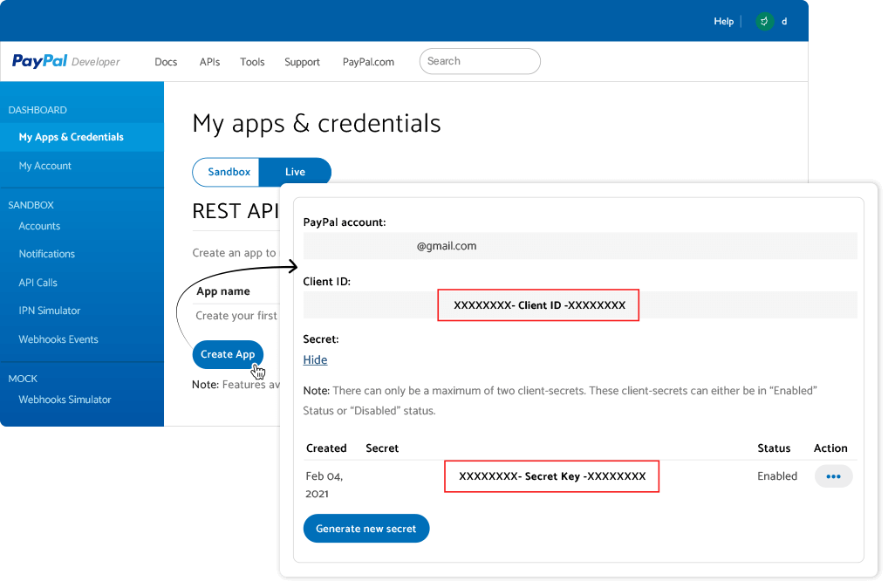
Task: Open Notifications in the sidebar
Action: (46, 254)
